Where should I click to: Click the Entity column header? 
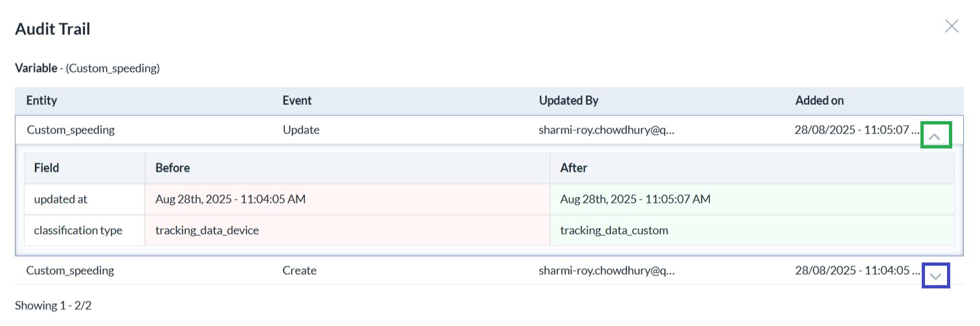(x=41, y=100)
